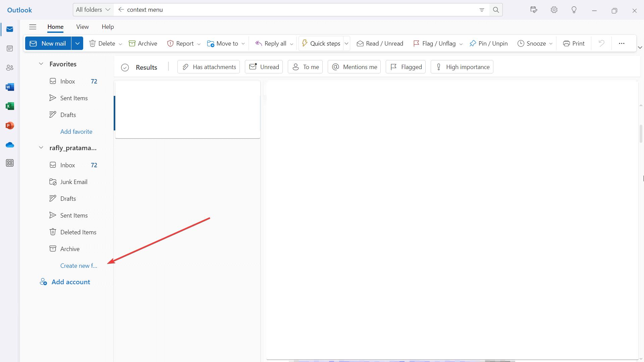Switch to the Help tab
The width and height of the screenshot is (644, 362).
(x=108, y=27)
